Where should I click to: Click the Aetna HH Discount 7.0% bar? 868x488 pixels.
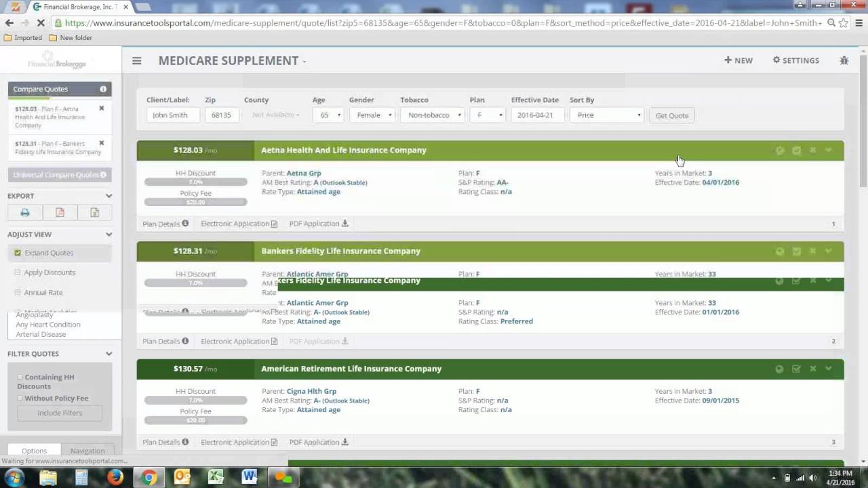(x=195, y=182)
